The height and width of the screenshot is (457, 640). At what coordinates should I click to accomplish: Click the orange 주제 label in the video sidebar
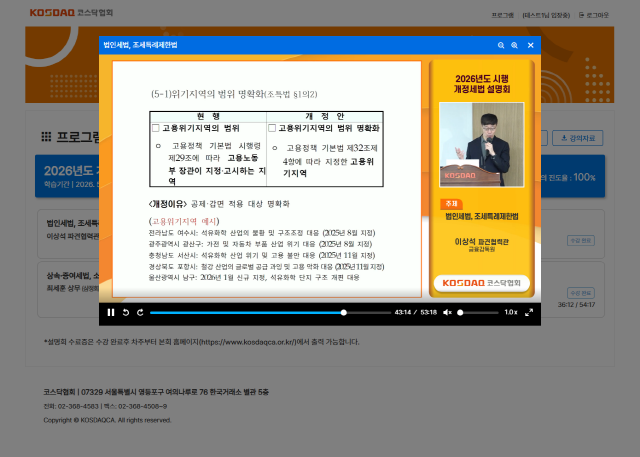pyautogui.click(x=451, y=204)
